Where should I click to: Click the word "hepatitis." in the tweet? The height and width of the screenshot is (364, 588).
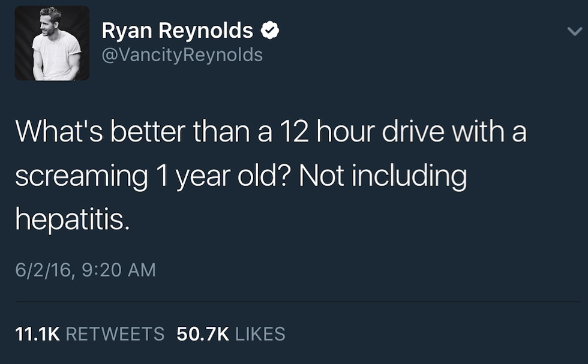[x=72, y=220]
